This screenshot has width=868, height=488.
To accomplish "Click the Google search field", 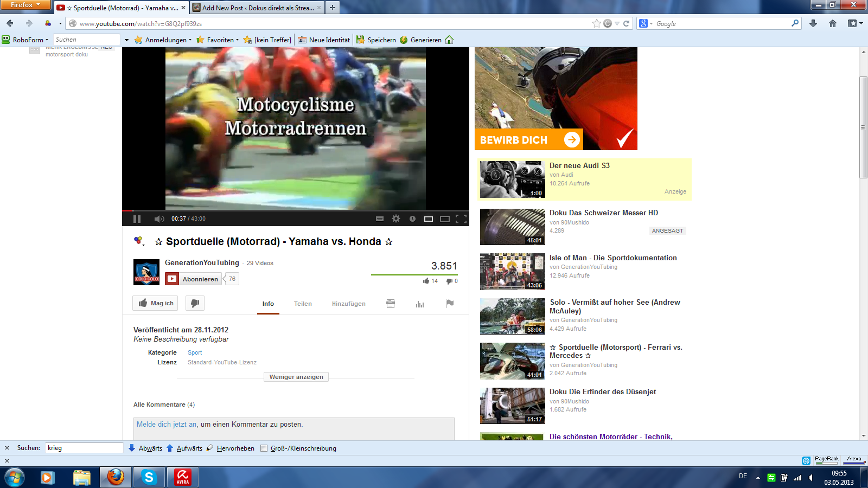I will click(723, 23).
